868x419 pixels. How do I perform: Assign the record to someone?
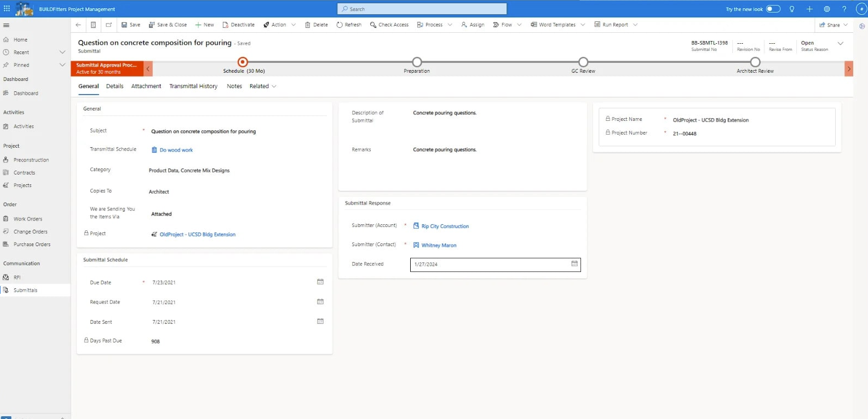473,25
